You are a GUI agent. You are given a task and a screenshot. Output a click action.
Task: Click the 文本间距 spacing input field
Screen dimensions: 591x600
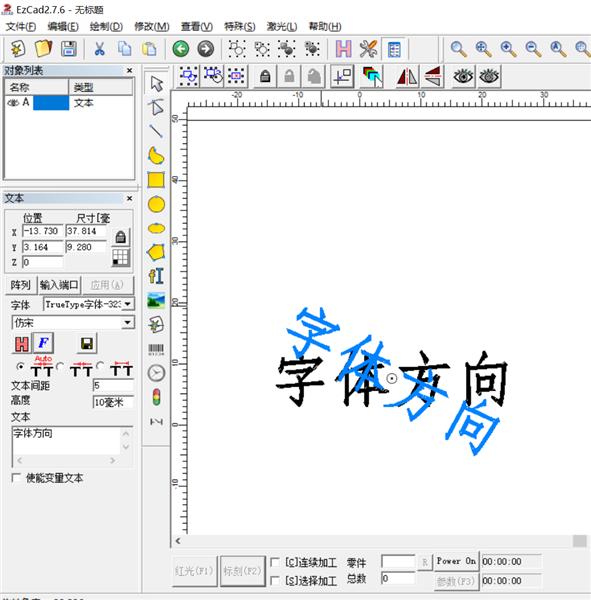(113, 385)
